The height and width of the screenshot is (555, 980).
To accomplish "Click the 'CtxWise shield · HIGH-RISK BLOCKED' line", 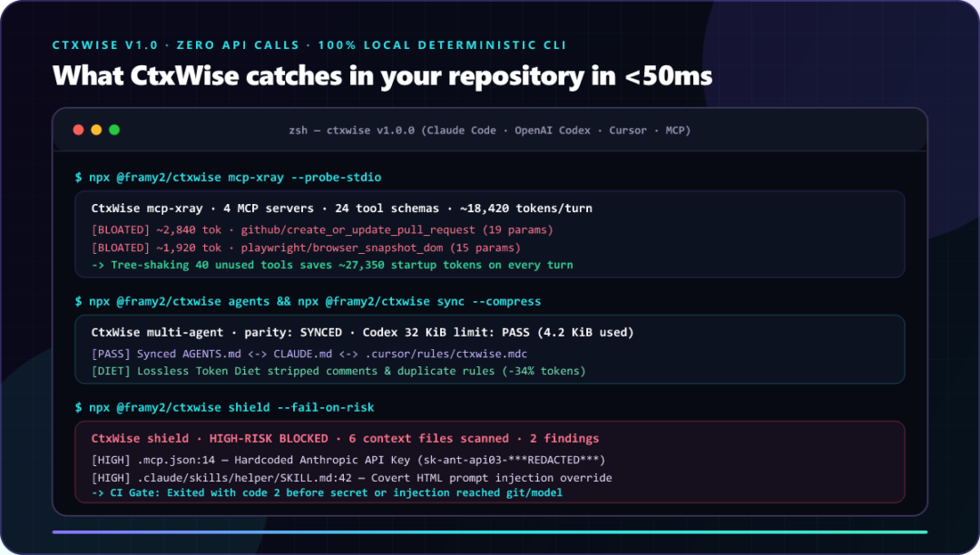I will click(345, 439).
